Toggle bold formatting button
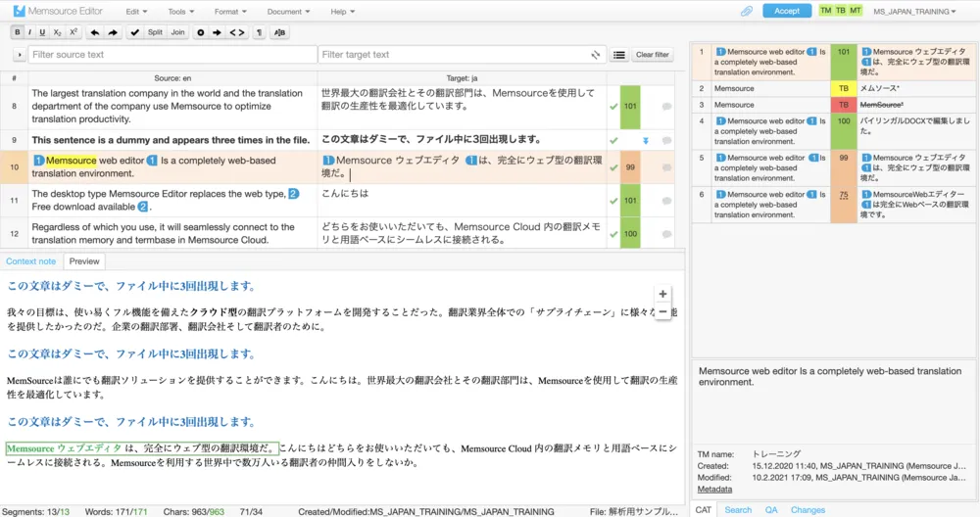Viewport: 980px width, 517px height. pos(17,32)
